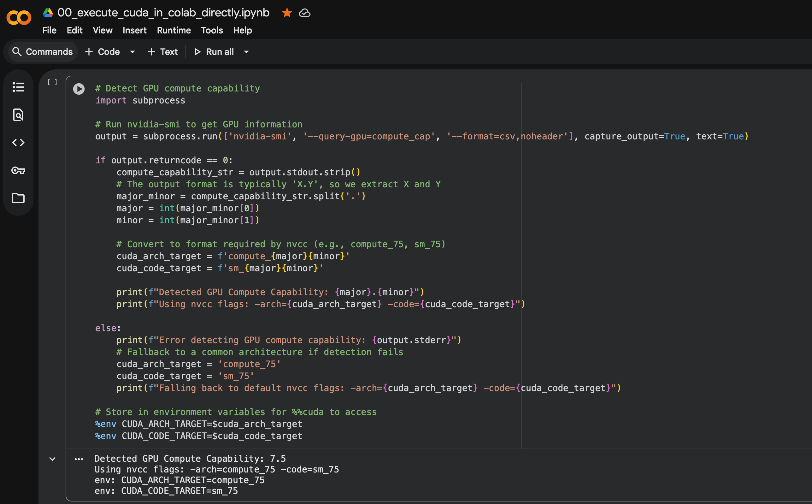Open the Commands search box

(x=43, y=52)
